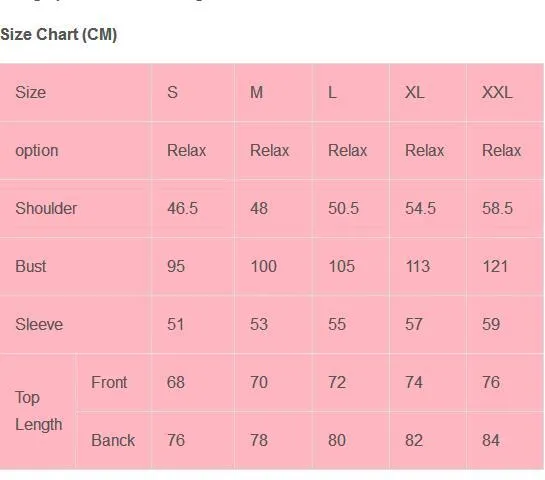Select back length value 84
Screen dimensions: 545x480
coord(491,440)
